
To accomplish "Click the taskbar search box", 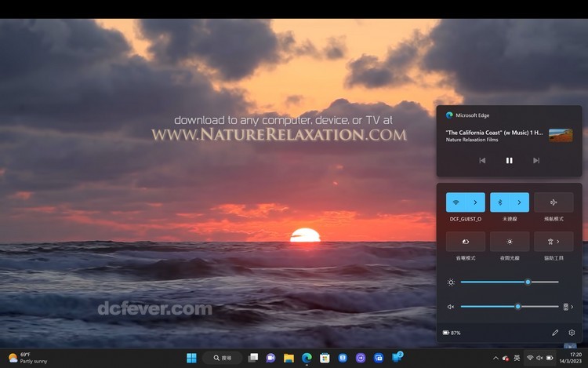I will coord(223,358).
